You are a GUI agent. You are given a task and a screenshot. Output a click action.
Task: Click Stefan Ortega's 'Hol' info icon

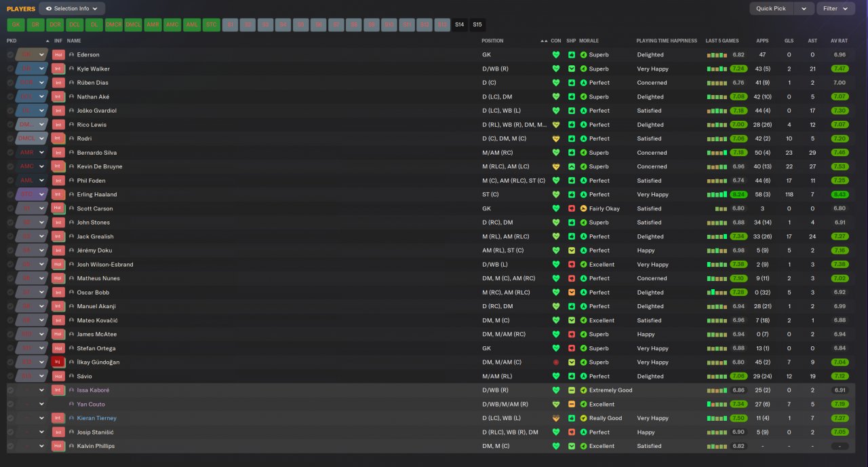point(58,348)
